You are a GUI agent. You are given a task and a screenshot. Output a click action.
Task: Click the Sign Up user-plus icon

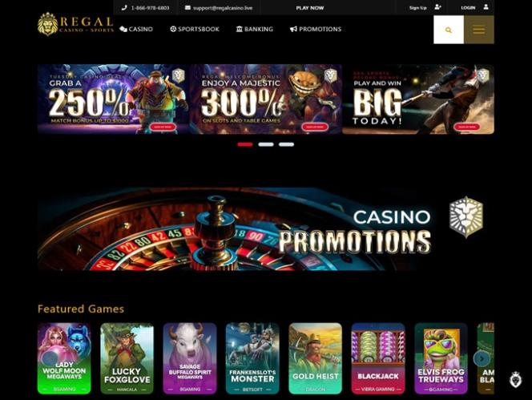pyautogui.click(x=437, y=7)
